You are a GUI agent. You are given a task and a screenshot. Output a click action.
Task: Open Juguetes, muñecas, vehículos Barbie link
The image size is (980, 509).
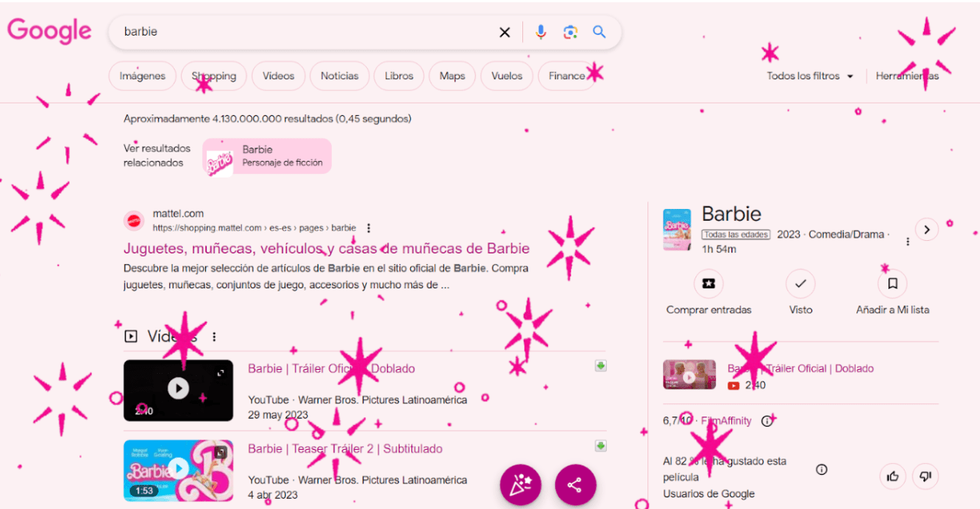click(326, 249)
